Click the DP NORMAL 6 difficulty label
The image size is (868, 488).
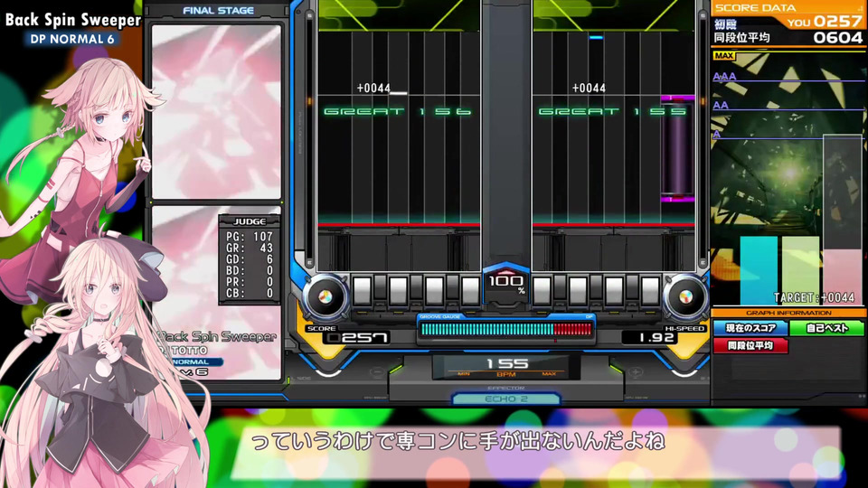[72, 39]
